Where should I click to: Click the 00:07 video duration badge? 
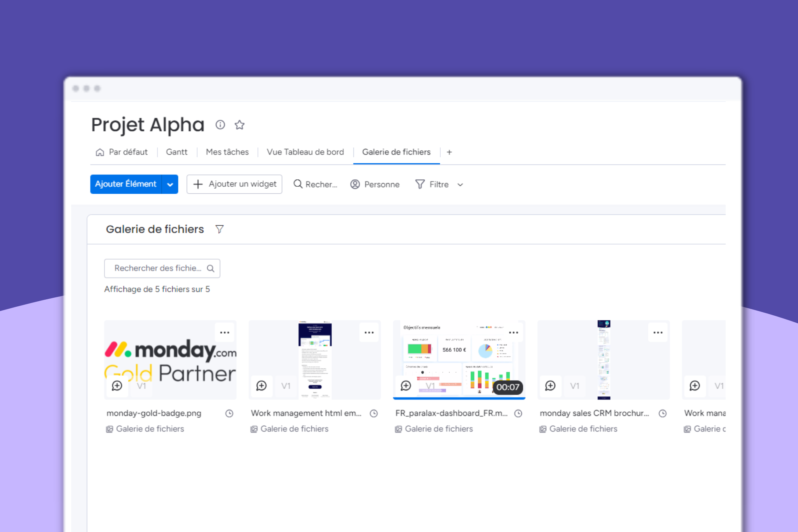[x=508, y=387]
